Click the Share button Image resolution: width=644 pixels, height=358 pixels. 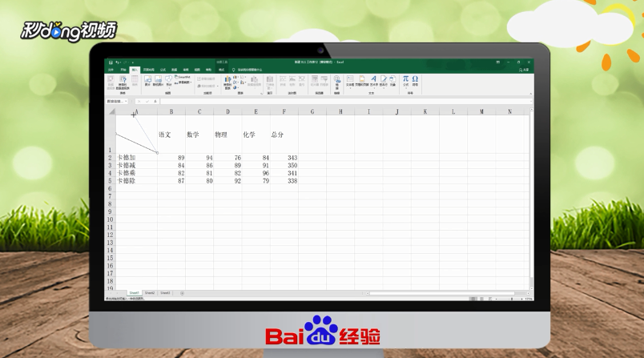[x=524, y=70]
